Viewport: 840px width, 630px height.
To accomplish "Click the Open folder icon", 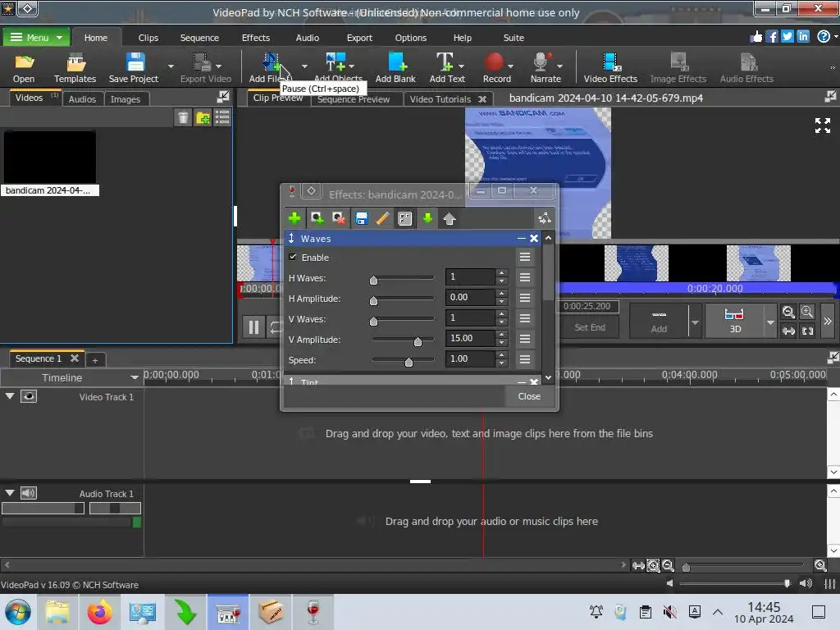I will point(24,62).
